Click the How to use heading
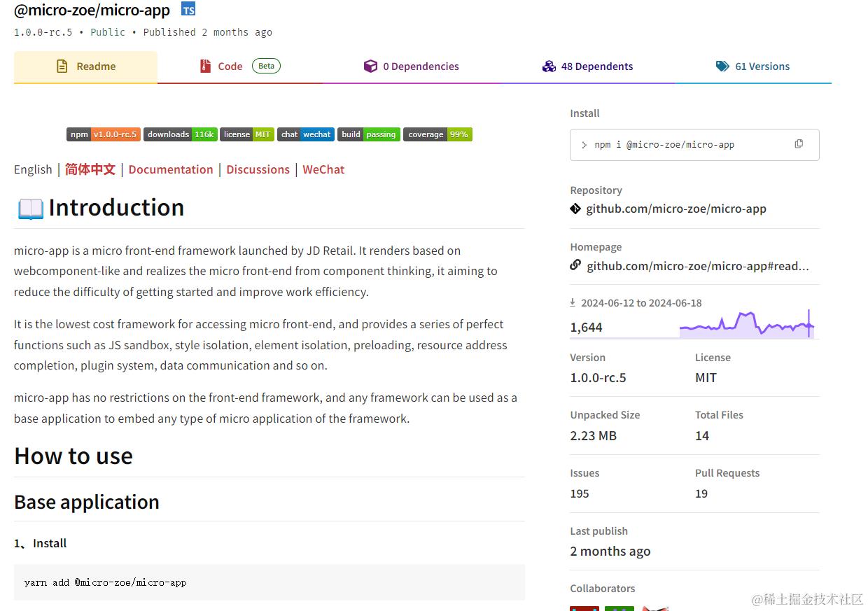 click(x=73, y=456)
